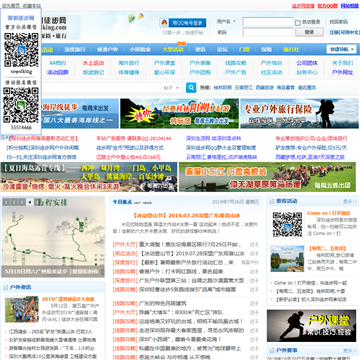Click the QQ penguin login icon
This screenshot has width=360, height=360.
tap(164, 23)
